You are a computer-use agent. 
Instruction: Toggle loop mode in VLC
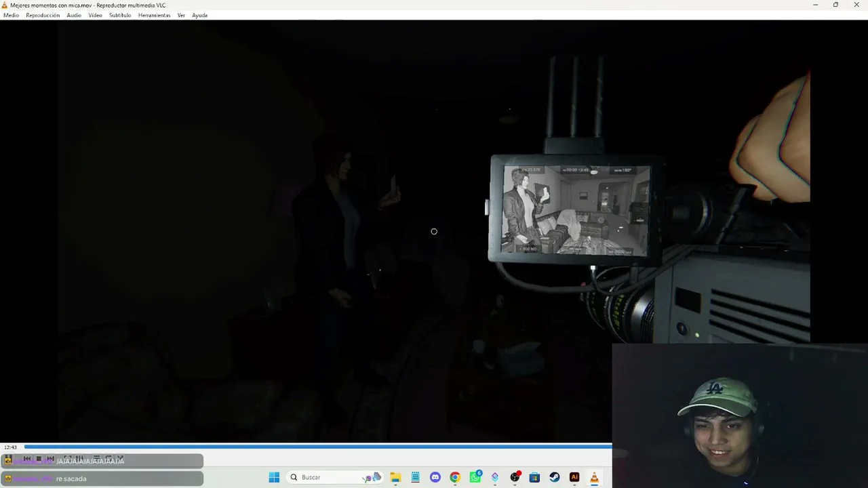click(108, 460)
